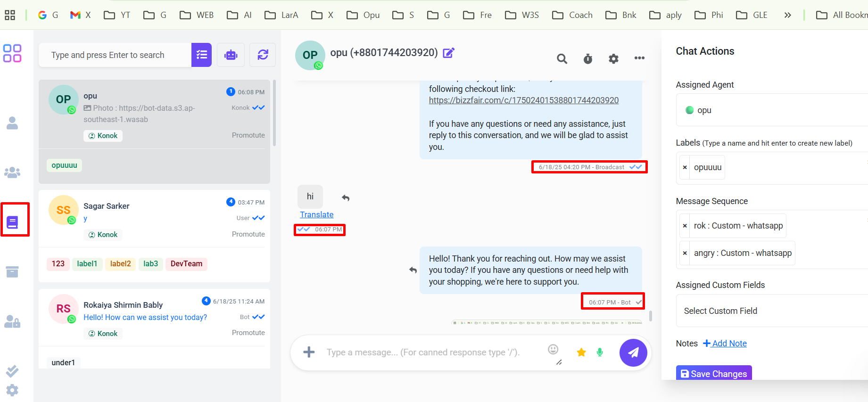Screen dimensions: 868x402
Task: Click the star saved replies icon
Action: click(x=581, y=353)
